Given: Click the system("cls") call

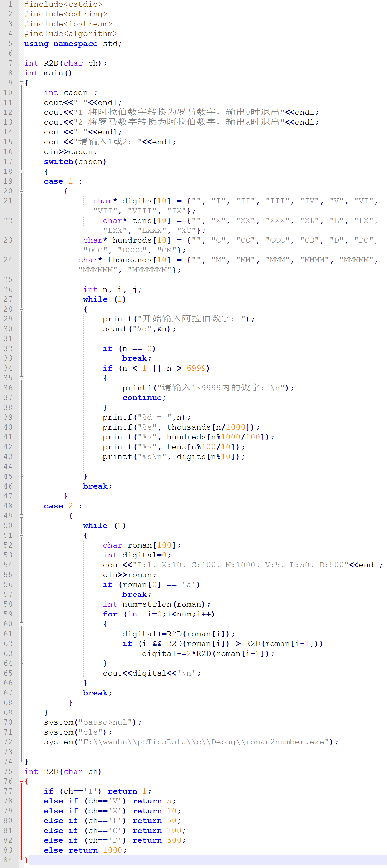Looking at the screenshot, I should coord(78,732).
